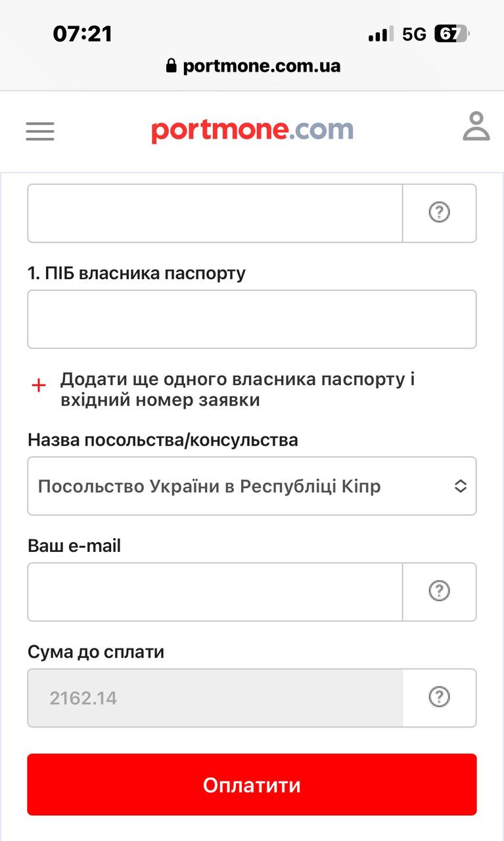Focus the Ваш e-mail input field
The width and height of the screenshot is (504, 841).
pyautogui.click(x=215, y=591)
